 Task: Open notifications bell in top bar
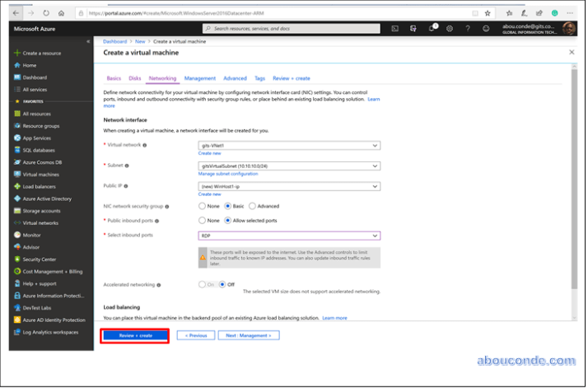coord(432,28)
